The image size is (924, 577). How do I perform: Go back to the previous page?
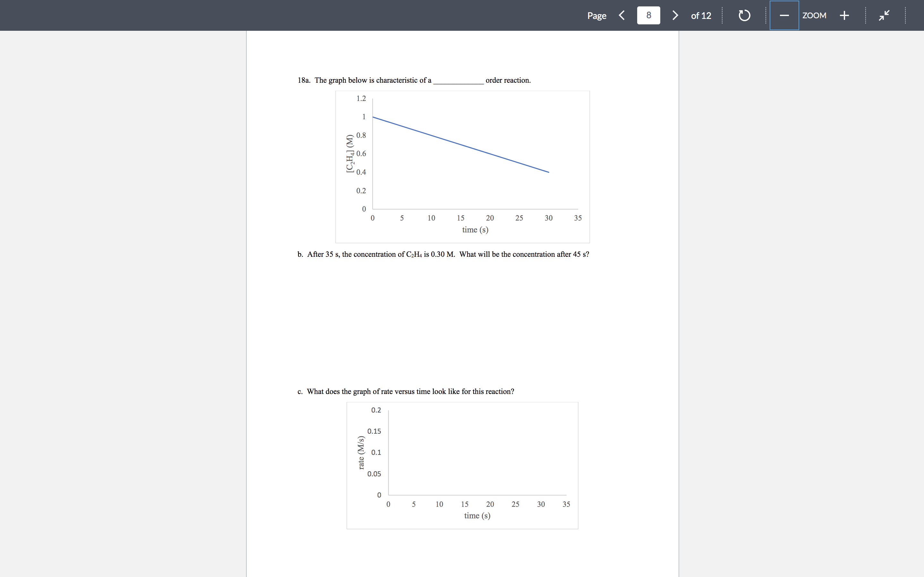[x=621, y=15]
